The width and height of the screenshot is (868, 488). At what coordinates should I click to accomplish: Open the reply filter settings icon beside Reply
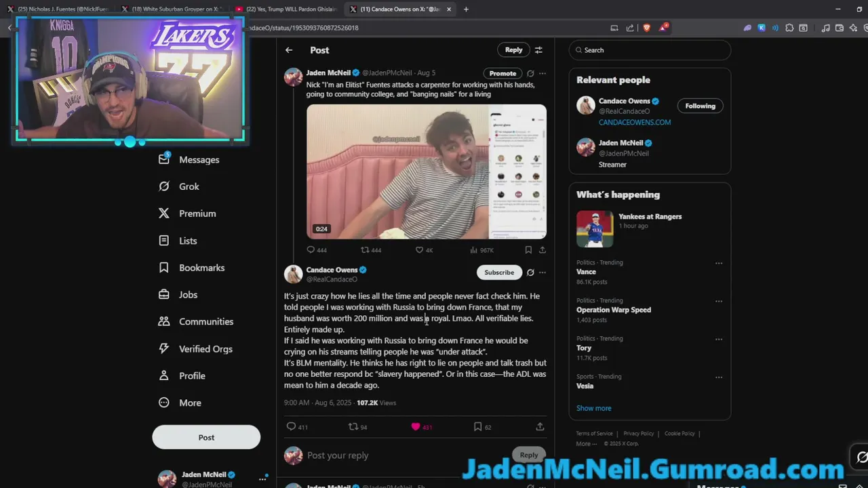click(538, 50)
